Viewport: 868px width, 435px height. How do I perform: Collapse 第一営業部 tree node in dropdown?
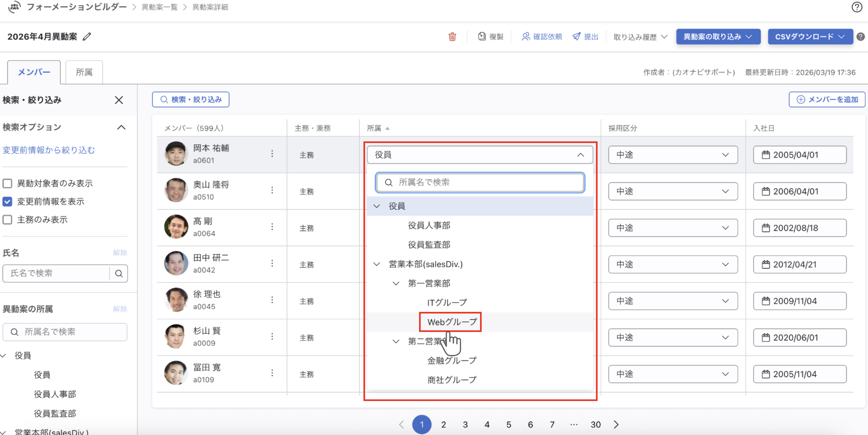[x=396, y=283]
